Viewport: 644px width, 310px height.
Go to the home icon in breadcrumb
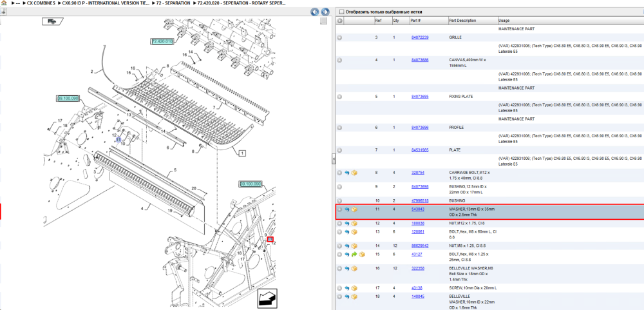(4, 3)
